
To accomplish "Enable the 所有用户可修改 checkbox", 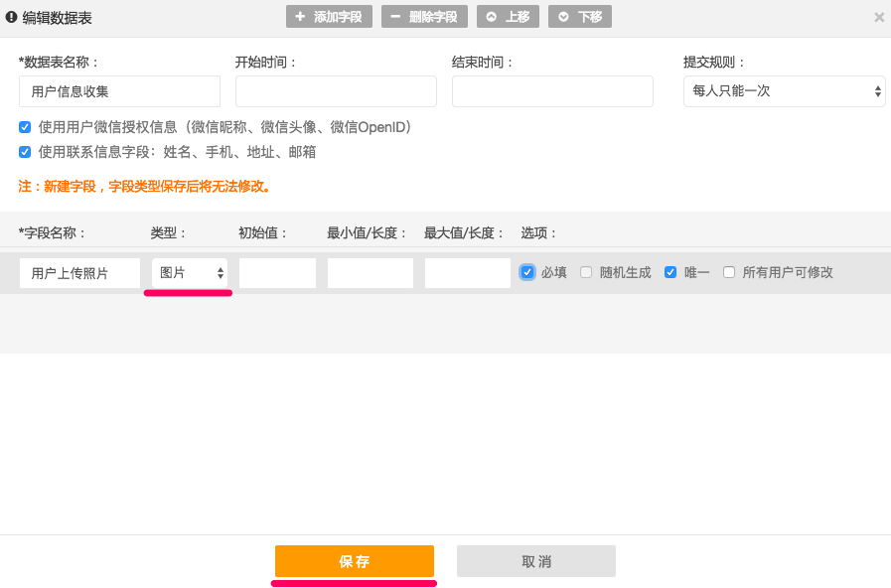I will pyautogui.click(x=729, y=272).
